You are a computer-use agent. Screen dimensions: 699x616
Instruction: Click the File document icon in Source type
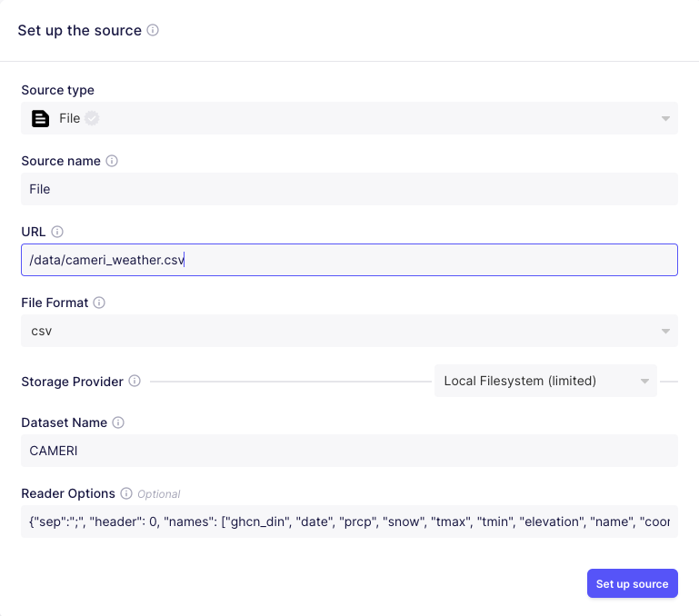click(40, 118)
